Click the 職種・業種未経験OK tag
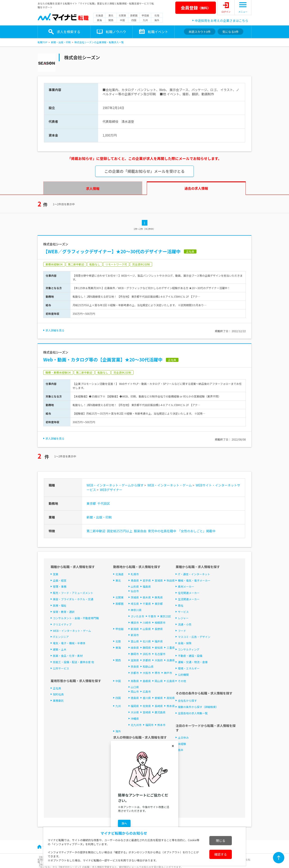The height and width of the screenshot is (868, 289). [58, 372]
